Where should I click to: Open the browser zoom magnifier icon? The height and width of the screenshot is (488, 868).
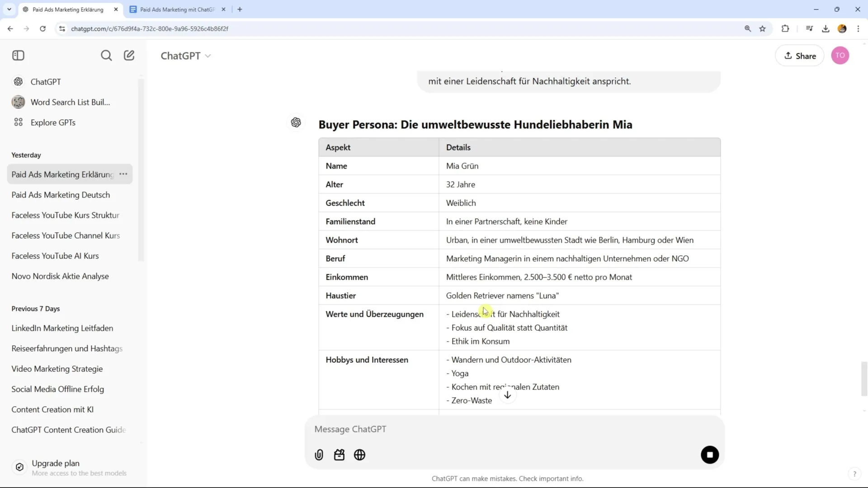tap(748, 28)
